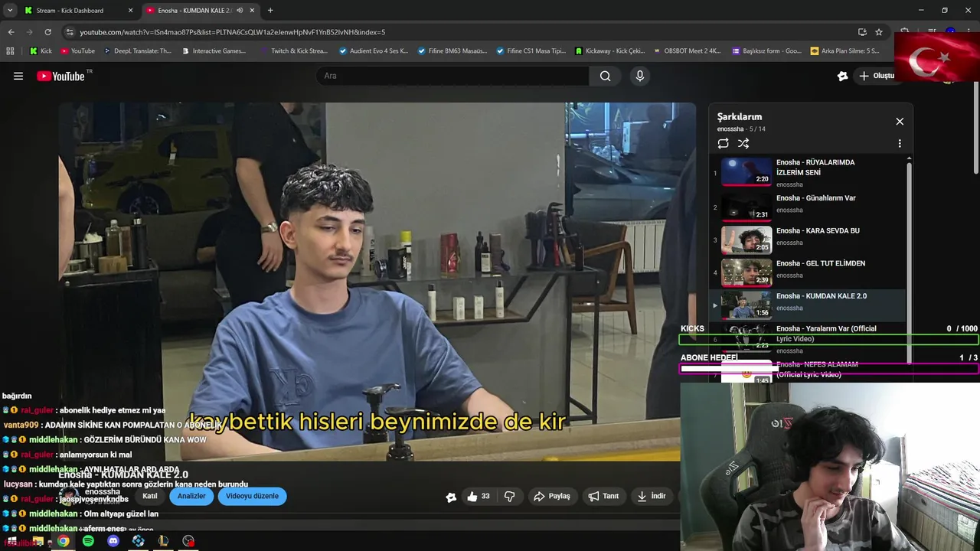
Task: Reload the page with refresh icon
Action: 47,32
